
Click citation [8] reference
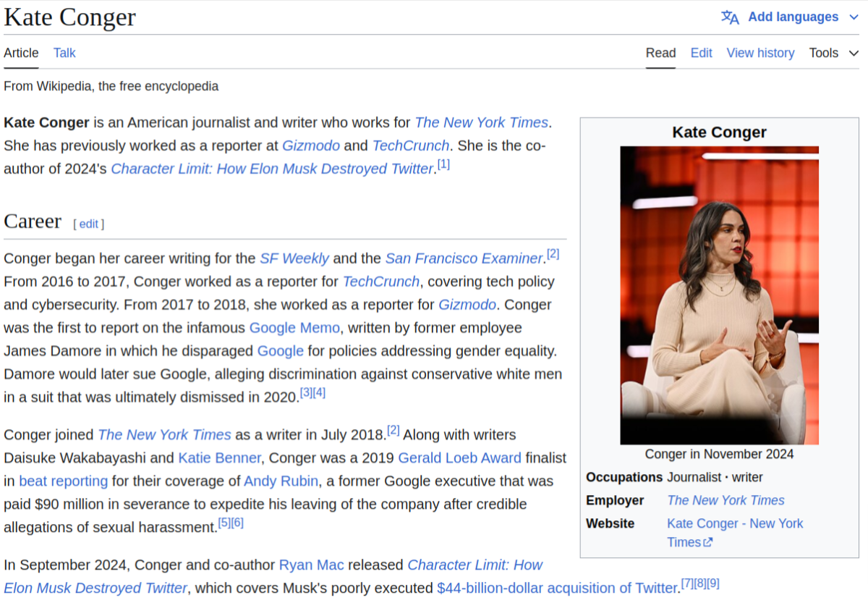pyautogui.click(x=700, y=584)
